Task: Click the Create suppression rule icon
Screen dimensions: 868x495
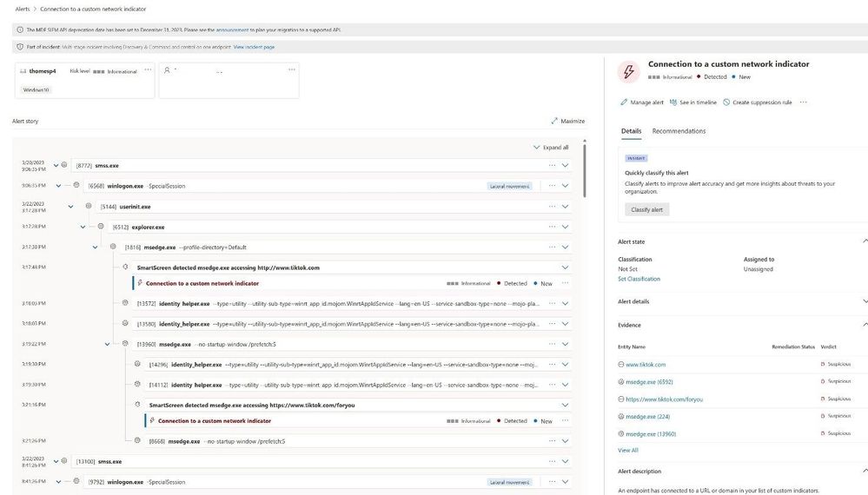Action: coord(726,102)
